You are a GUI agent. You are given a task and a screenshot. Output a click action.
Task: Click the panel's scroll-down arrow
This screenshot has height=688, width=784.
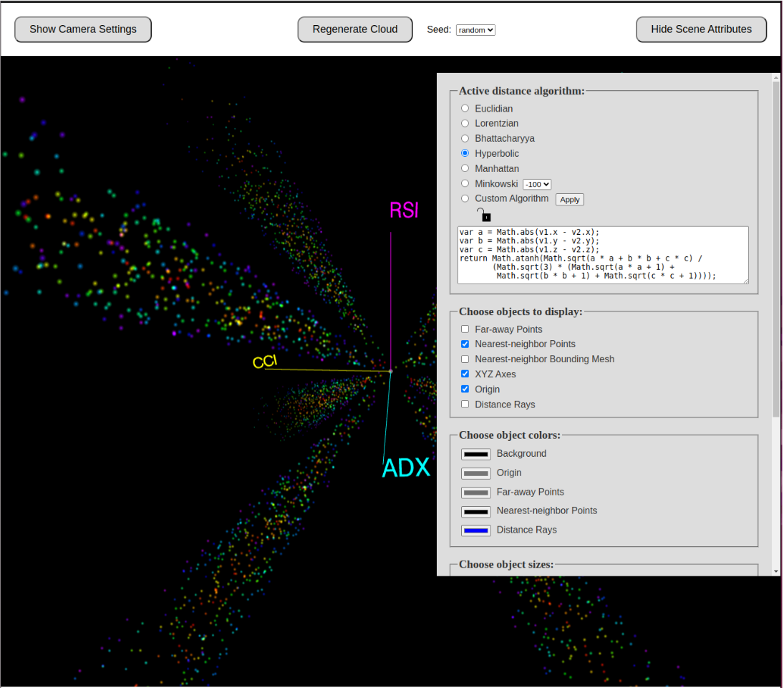(x=776, y=571)
